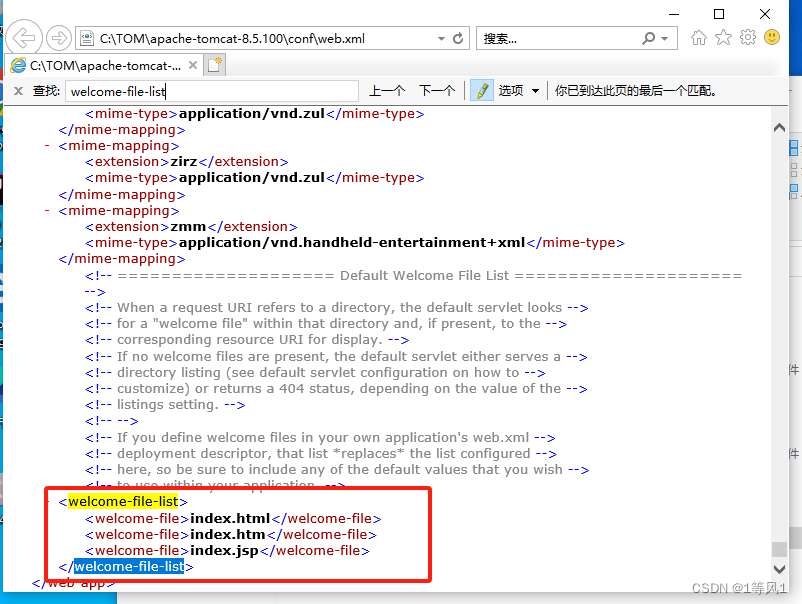Click scrollbar up arrow
This screenshot has width=802, height=604.
coord(779,128)
